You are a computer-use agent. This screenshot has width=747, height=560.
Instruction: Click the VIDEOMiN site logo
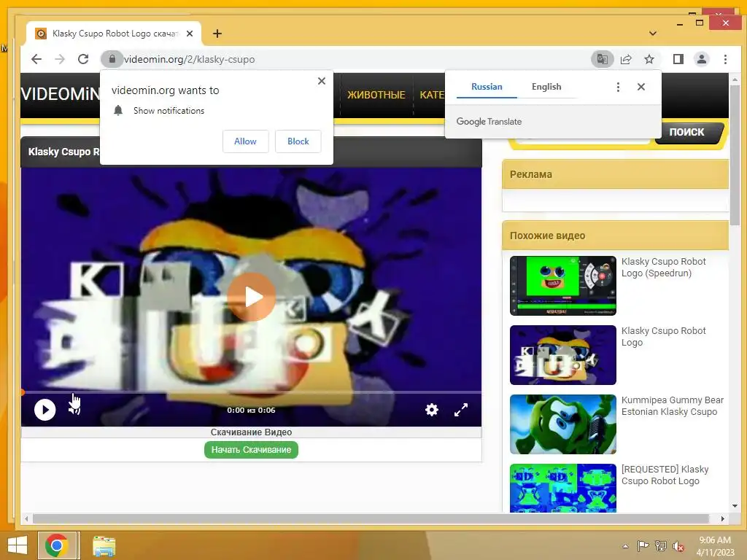pos(60,94)
